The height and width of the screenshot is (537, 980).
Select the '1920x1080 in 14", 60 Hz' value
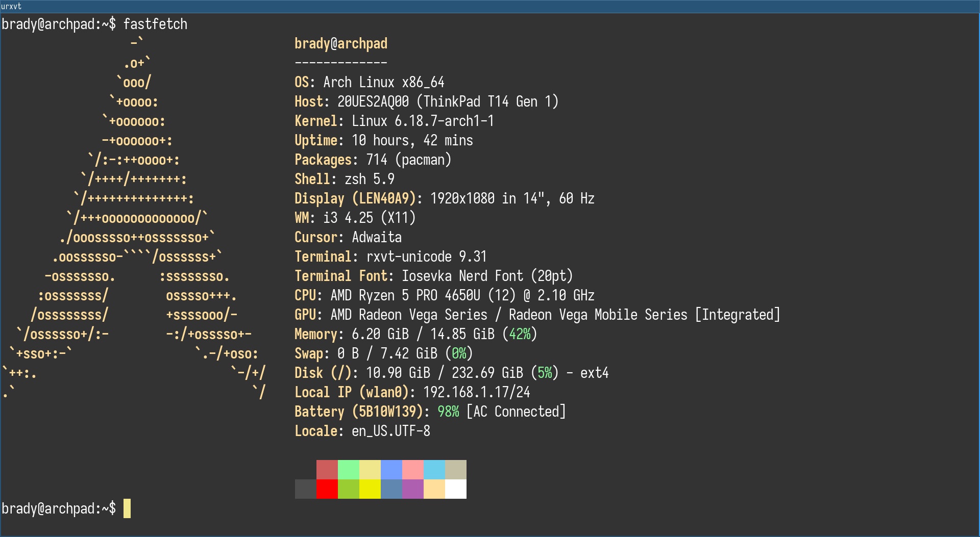(512, 198)
